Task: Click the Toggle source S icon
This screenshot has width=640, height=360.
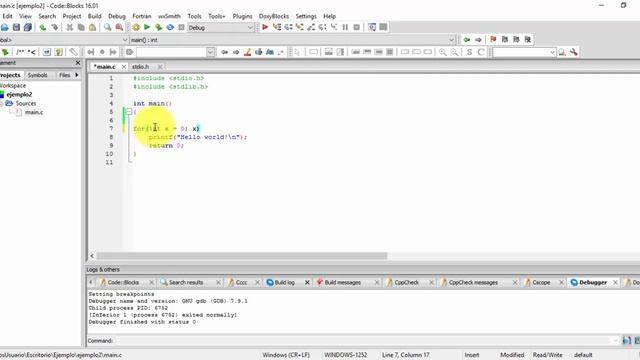Action: tap(469, 52)
